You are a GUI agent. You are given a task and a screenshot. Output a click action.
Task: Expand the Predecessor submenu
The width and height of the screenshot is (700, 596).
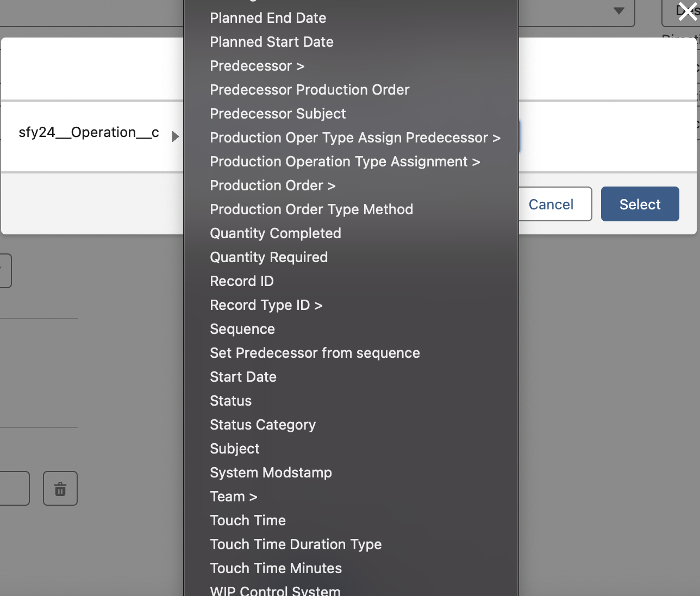(257, 66)
